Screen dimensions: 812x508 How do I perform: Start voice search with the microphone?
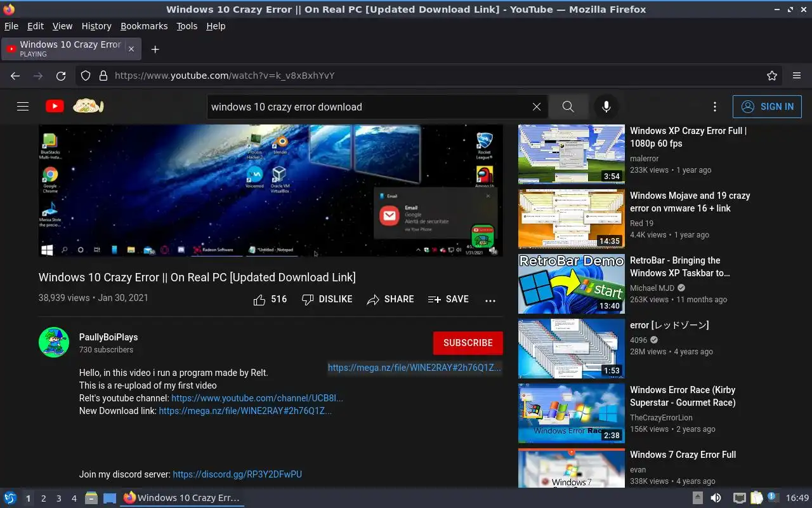tap(606, 107)
